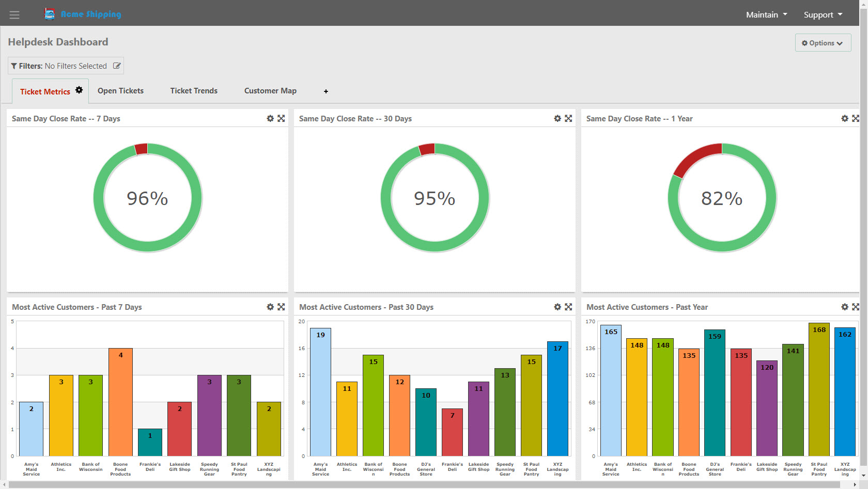Expand Most Active Customers Past 7 Days widget
This screenshot has width=868, height=489.
click(x=281, y=307)
